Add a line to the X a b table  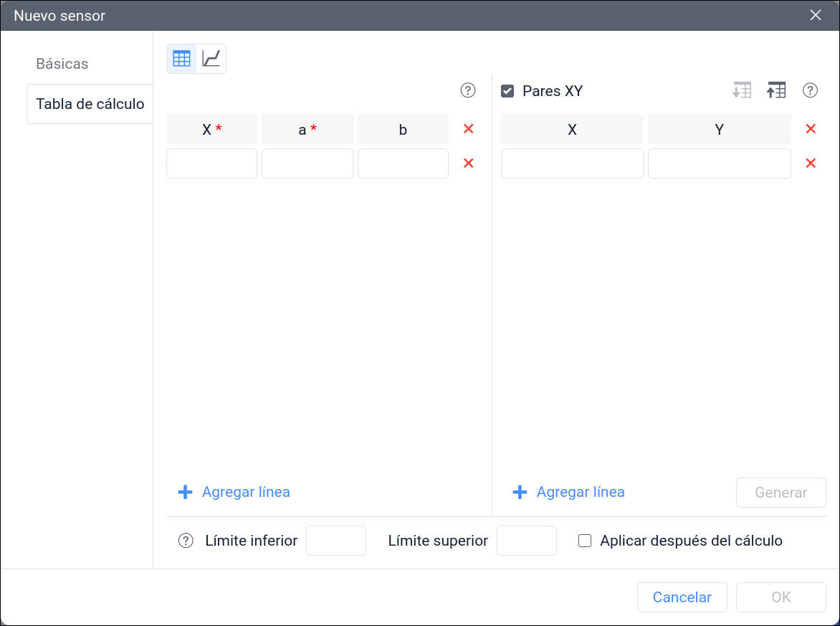(234, 492)
